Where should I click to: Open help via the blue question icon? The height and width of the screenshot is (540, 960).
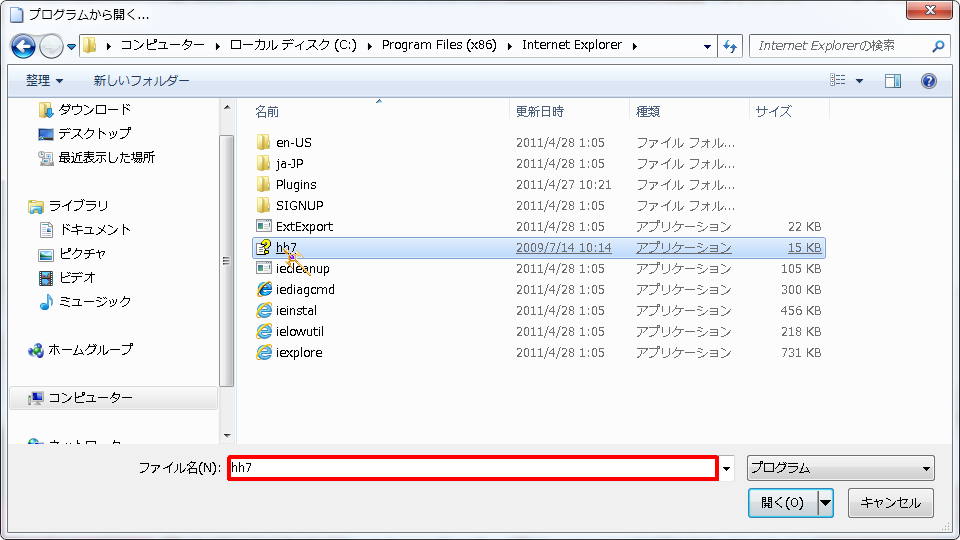click(x=928, y=81)
